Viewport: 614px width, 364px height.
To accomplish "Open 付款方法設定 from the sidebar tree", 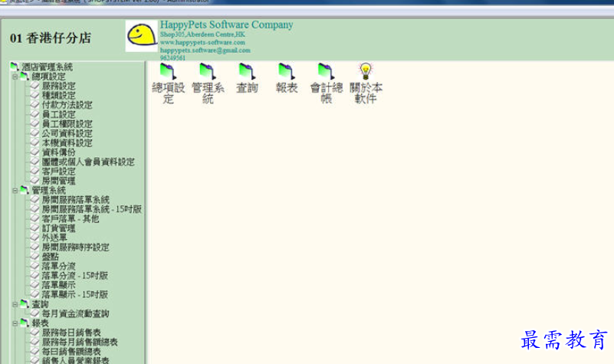I will tap(67, 105).
